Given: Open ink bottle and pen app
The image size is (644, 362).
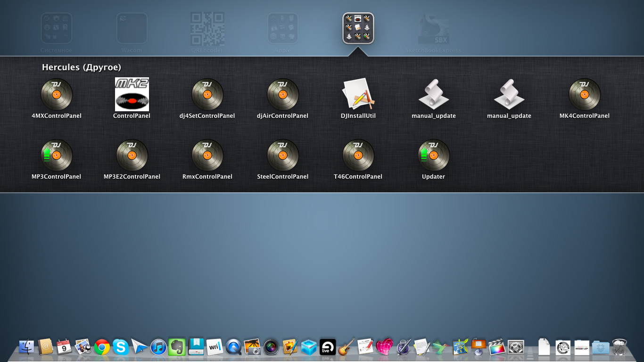Looking at the screenshot, I should [x=403, y=347].
